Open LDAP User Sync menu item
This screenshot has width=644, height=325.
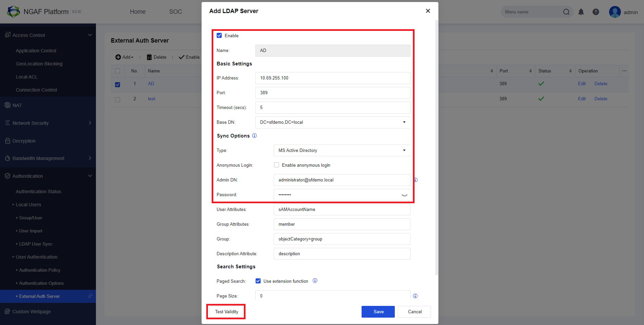[x=36, y=244]
